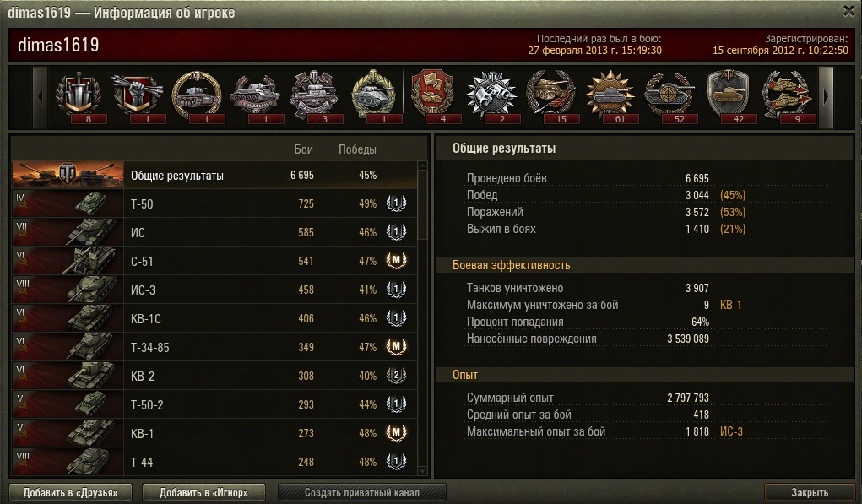Screen dimensions: 862x504
Task: Select the Т-34-85 tank row
Action: pyautogui.click(x=214, y=347)
